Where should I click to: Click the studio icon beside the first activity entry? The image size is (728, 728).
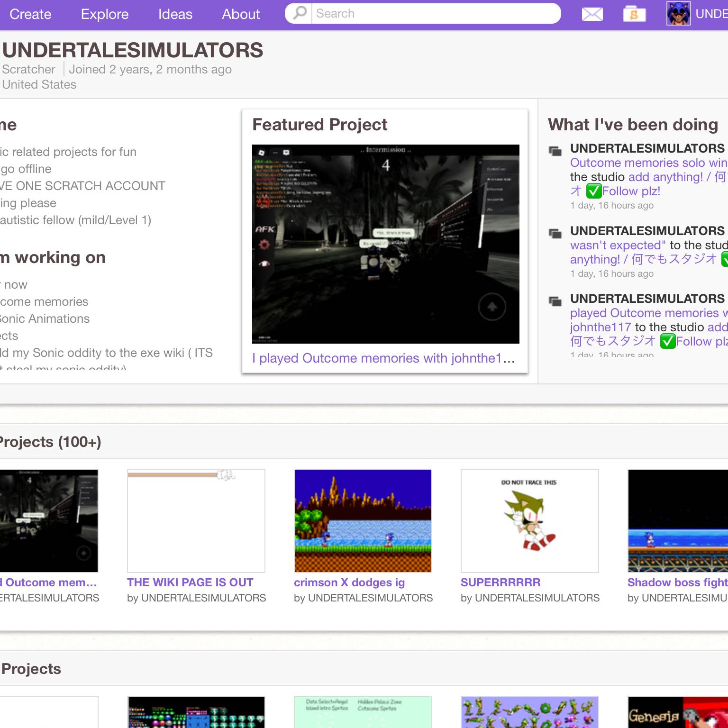pyautogui.click(x=555, y=151)
